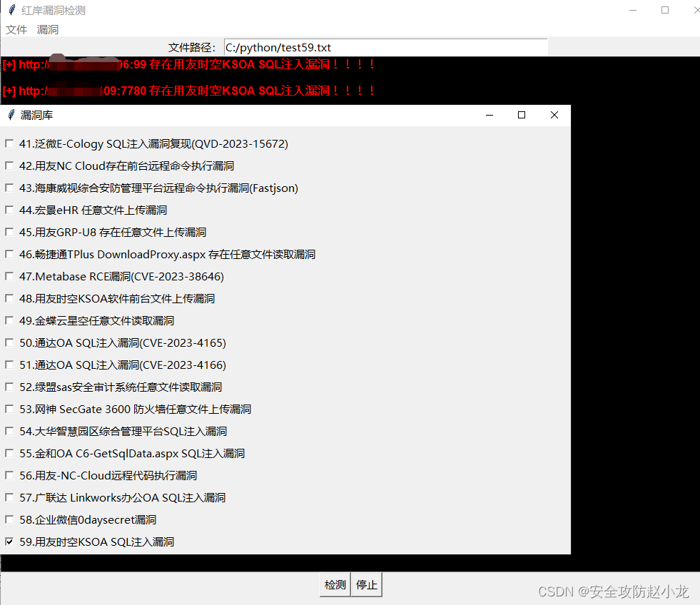Select checkbox 42 用友NC Cloud 前台远程命令执行漏洞
The image size is (700, 605).
(x=9, y=165)
